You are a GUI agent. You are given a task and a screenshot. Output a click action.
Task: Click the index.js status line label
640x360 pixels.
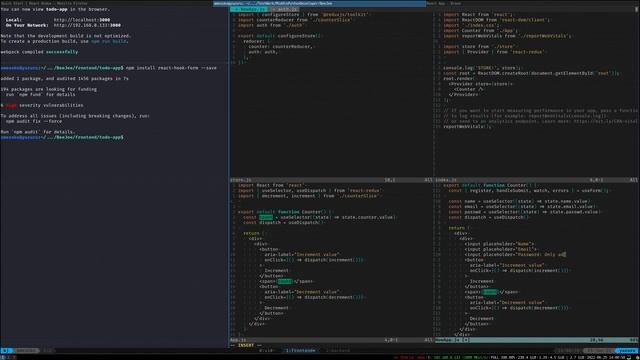click(445, 180)
